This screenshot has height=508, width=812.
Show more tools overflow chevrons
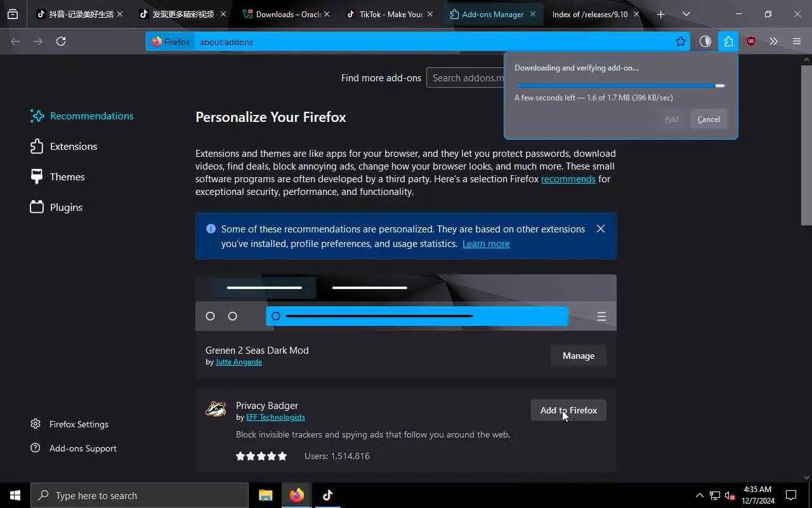pos(773,41)
